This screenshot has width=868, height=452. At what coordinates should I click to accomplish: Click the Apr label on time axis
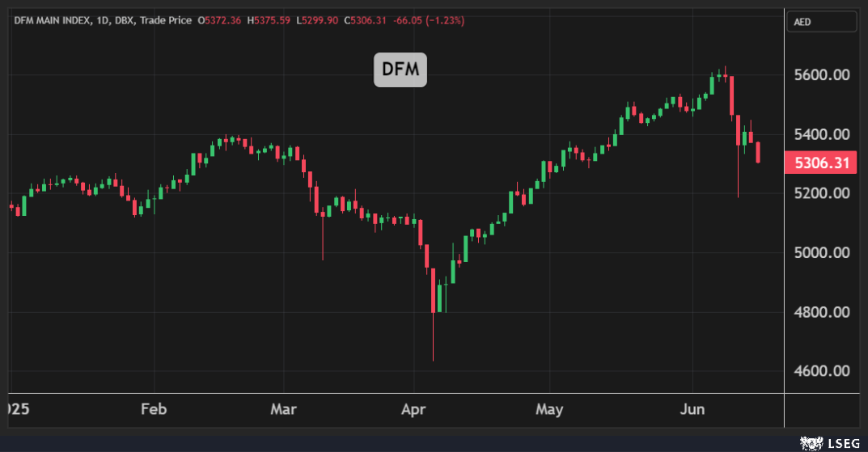pyautogui.click(x=413, y=410)
